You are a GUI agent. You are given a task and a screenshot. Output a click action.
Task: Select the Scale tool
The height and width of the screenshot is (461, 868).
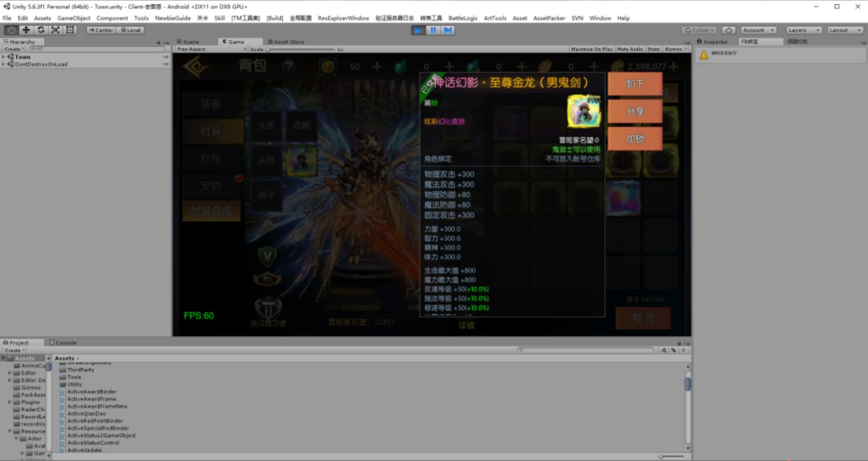pos(55,30)
